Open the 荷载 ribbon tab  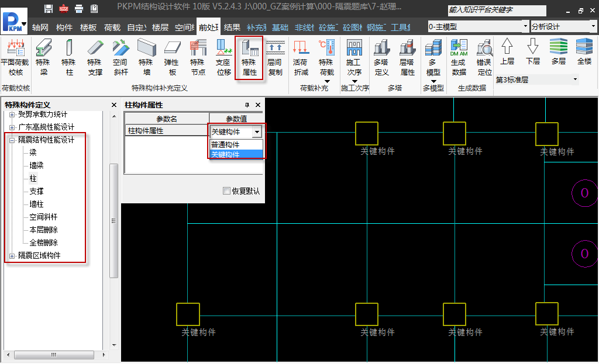pyautogui.click(x=112, y=27)
